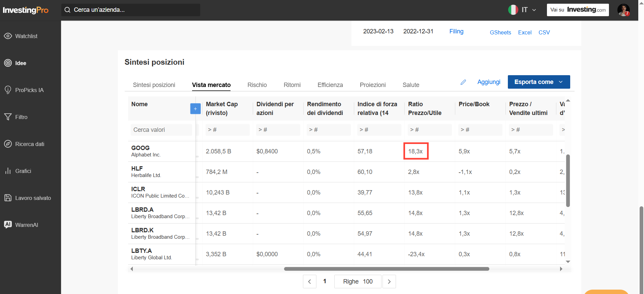Click the pencil edit icon
Screen dimensions: 644x294
463,82
